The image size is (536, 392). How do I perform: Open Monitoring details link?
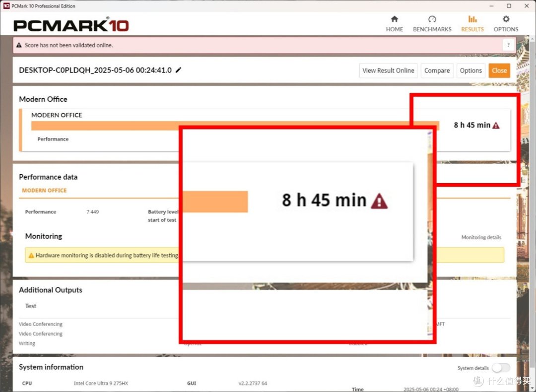pyautogui.click(x=481, y=237)
